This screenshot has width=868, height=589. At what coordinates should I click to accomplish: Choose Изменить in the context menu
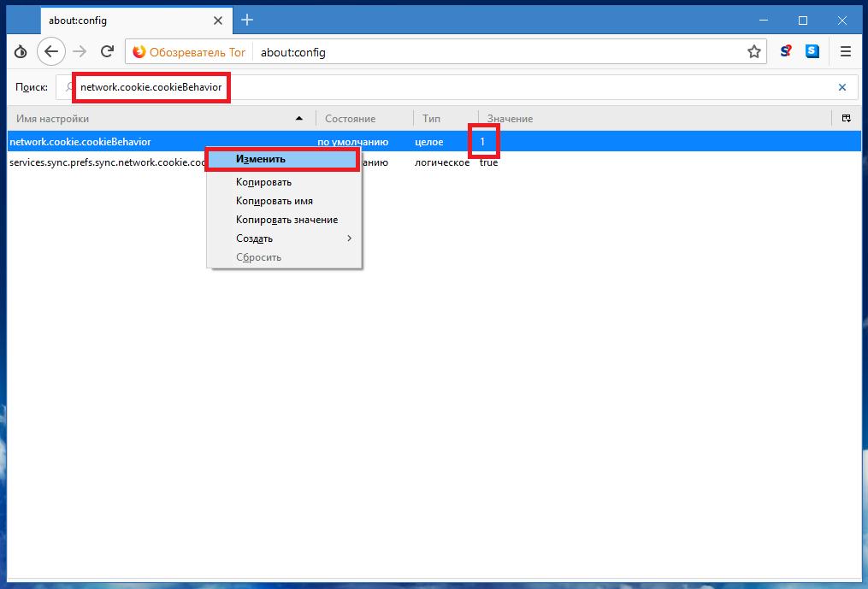point(283,159)
